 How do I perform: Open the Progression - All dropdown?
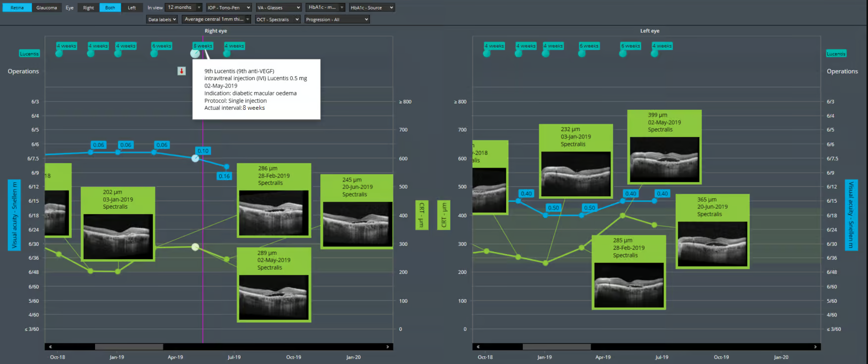[x=337, y=19]
